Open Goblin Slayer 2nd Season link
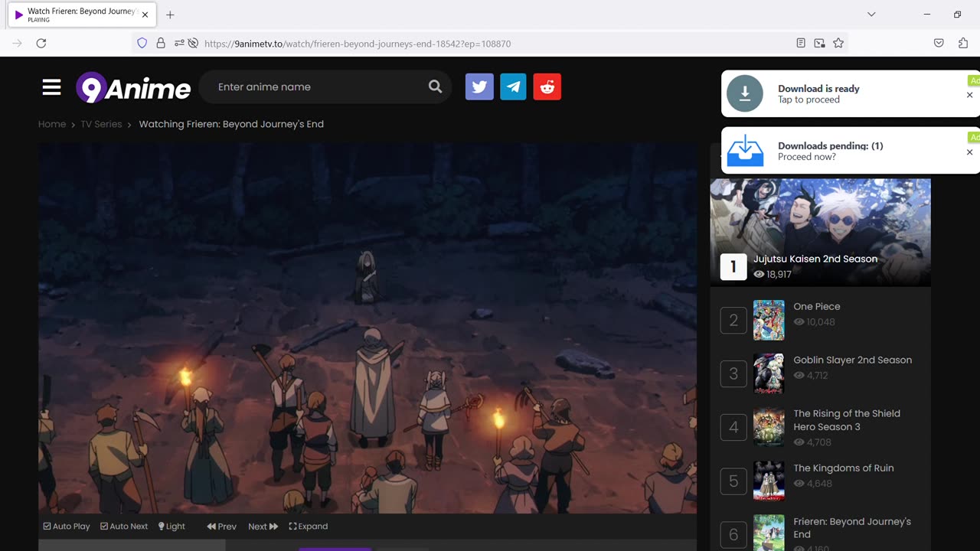 (852, 360)
